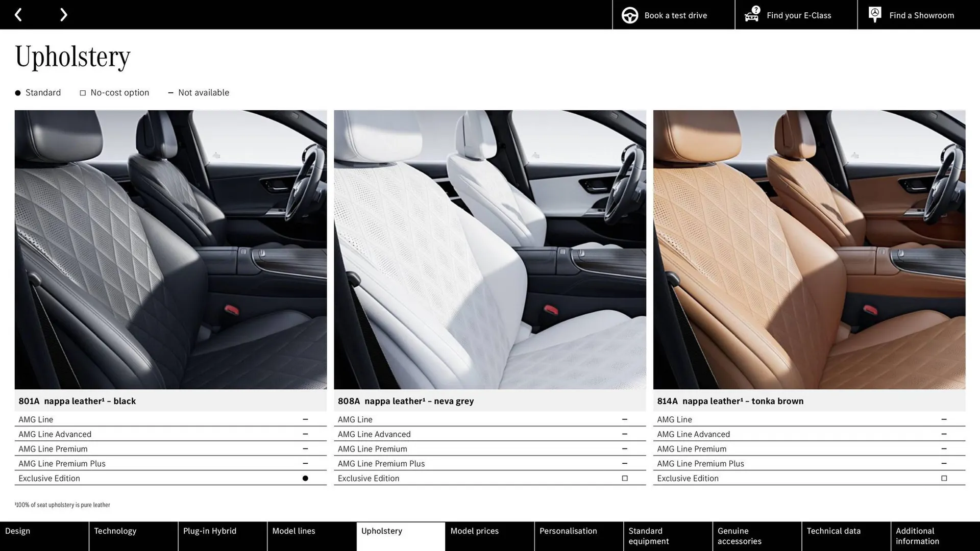Click the Standard legend bullet icon
The image size is (980, 551).
click(17, 92)
